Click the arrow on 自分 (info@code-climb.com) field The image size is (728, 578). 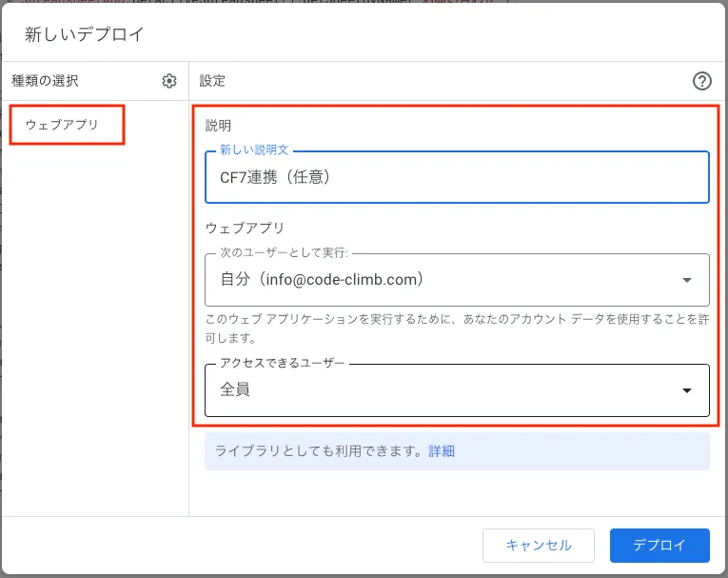coord(687,280)
